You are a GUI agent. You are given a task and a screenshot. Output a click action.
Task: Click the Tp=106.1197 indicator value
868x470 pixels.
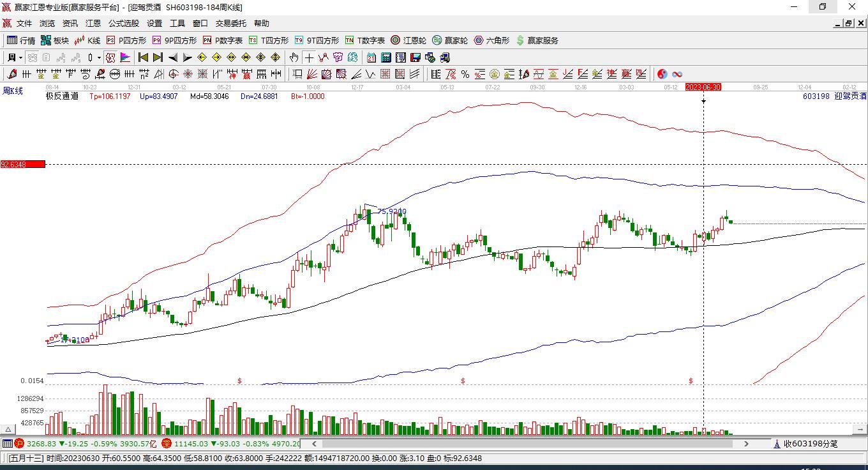(110, 96)
